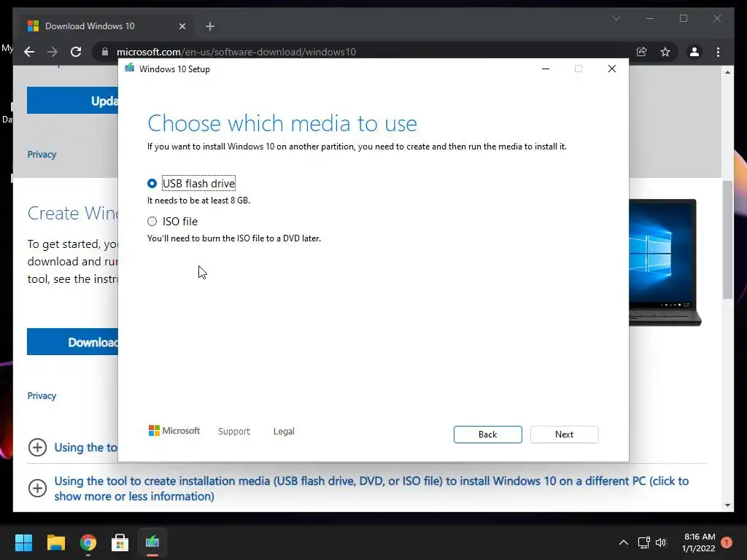
Task: Open the clock and date display
Action: pyautogui.click(x=699, y=542)
